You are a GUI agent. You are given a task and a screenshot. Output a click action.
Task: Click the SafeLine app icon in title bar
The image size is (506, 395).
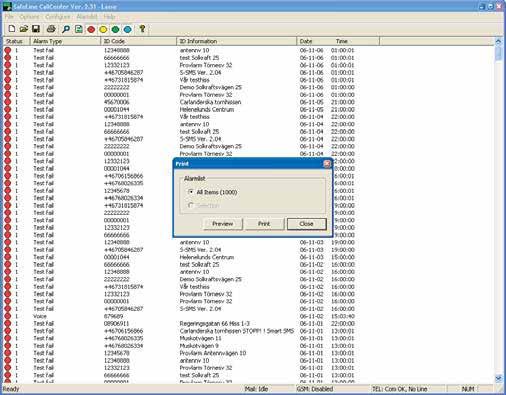click(7, 6)
